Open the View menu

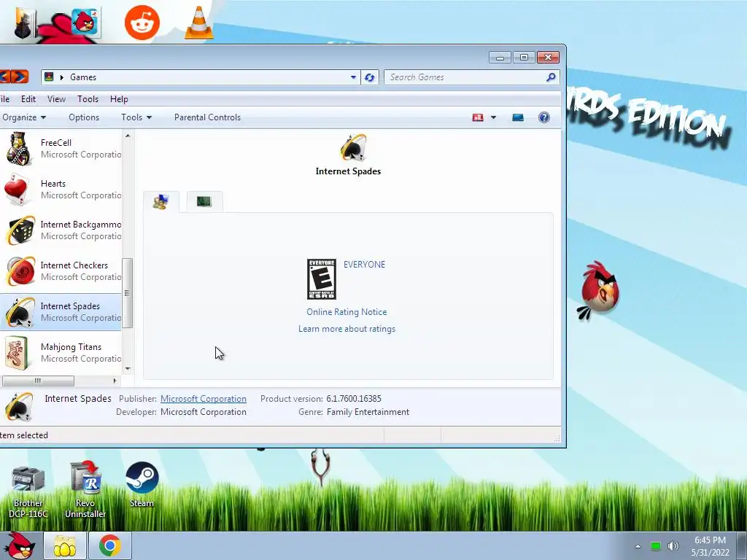pyautogui.click(x=56, y=99)
